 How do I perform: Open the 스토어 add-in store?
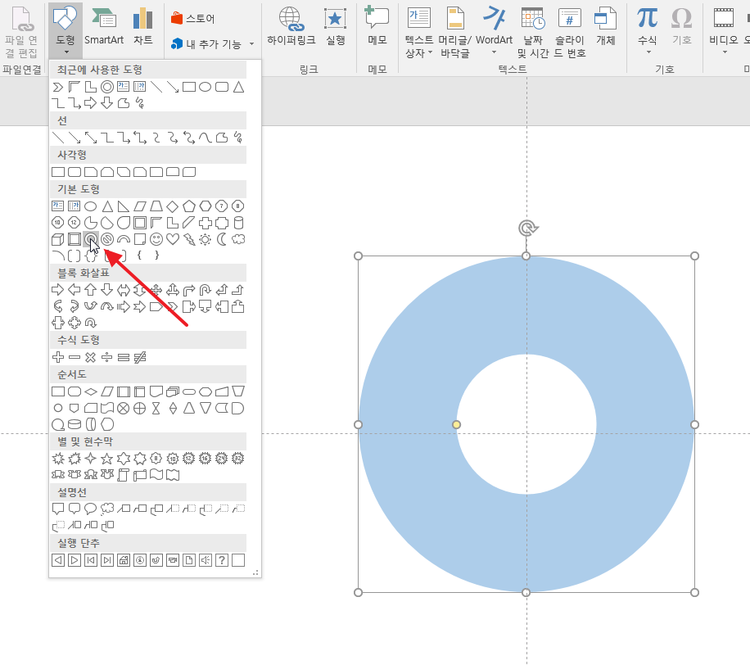click(x=193, y=18)
